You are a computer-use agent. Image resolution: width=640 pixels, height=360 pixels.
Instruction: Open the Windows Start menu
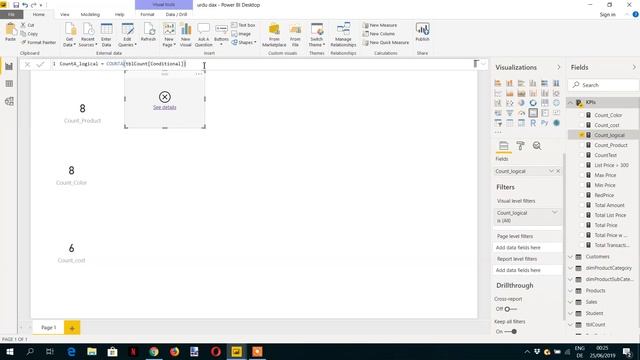(10, 351)
